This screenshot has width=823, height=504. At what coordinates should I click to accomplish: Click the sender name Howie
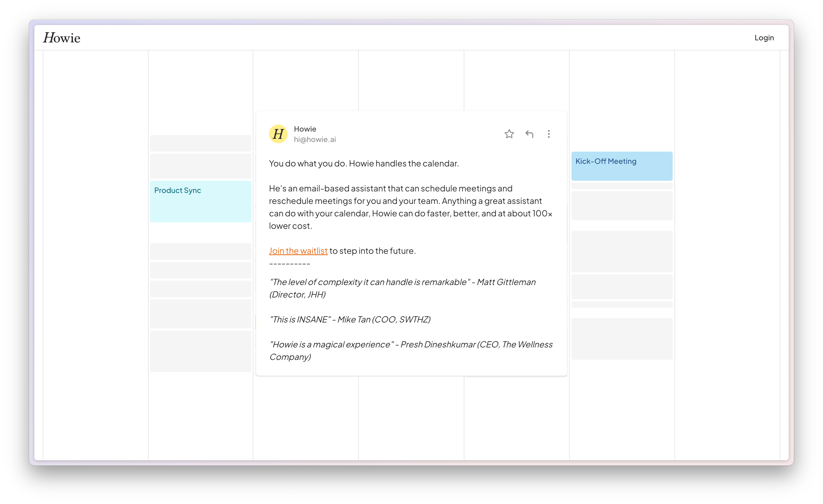point(305,129)
